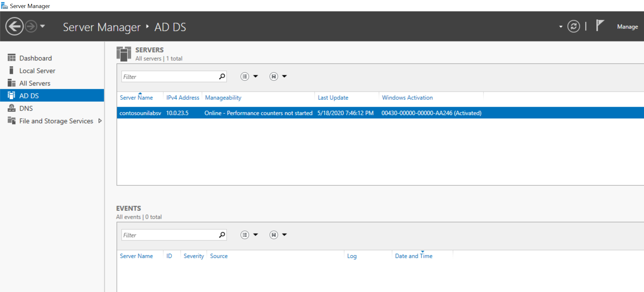Click Servers save query icon

pos(274,76)
